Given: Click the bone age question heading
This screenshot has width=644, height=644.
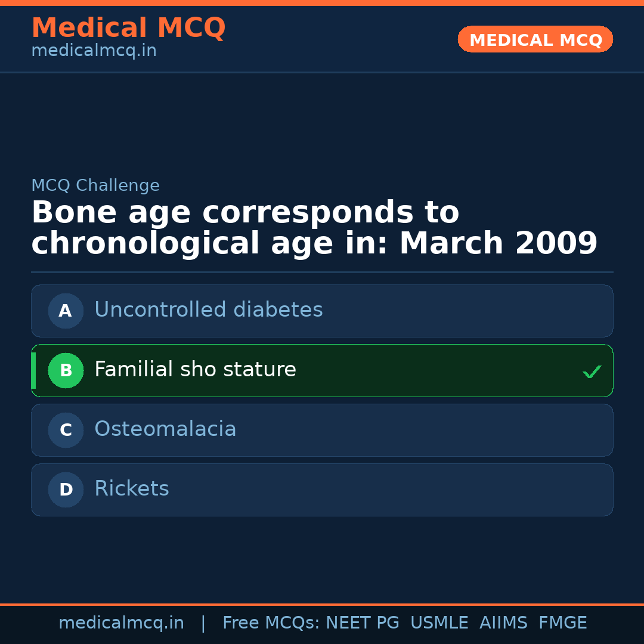Looking at the screenshot, I should [314, 228].
